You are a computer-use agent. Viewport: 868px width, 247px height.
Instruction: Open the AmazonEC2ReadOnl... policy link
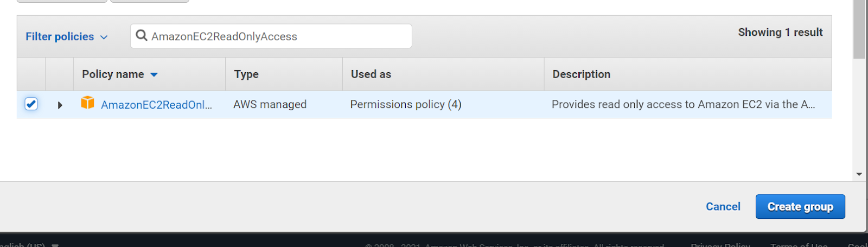click(157, 105)
